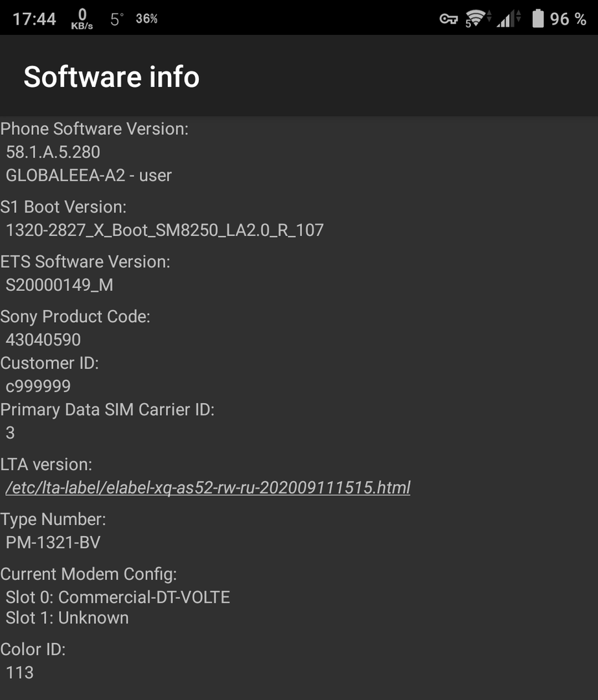Viewport: 598px width, 700px height.
Task: Open the LTA label elabel html link
Action: [x=208, y=487]
